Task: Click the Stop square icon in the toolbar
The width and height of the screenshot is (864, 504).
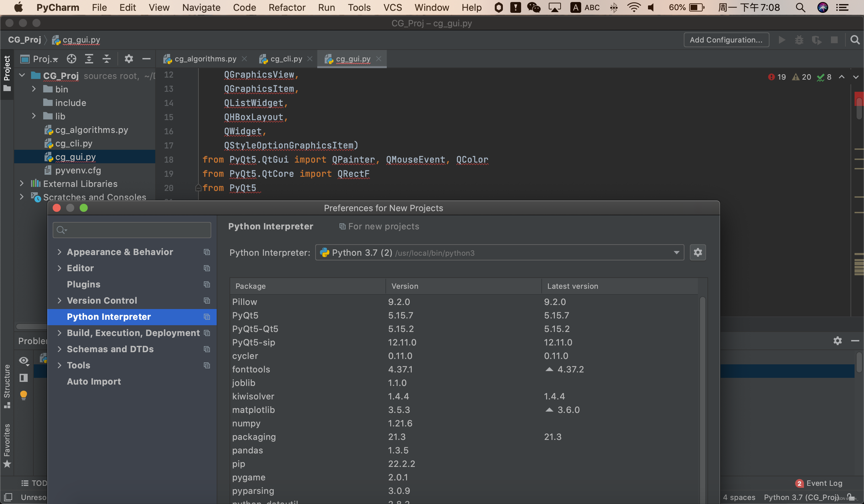Action: pos(835,40)
